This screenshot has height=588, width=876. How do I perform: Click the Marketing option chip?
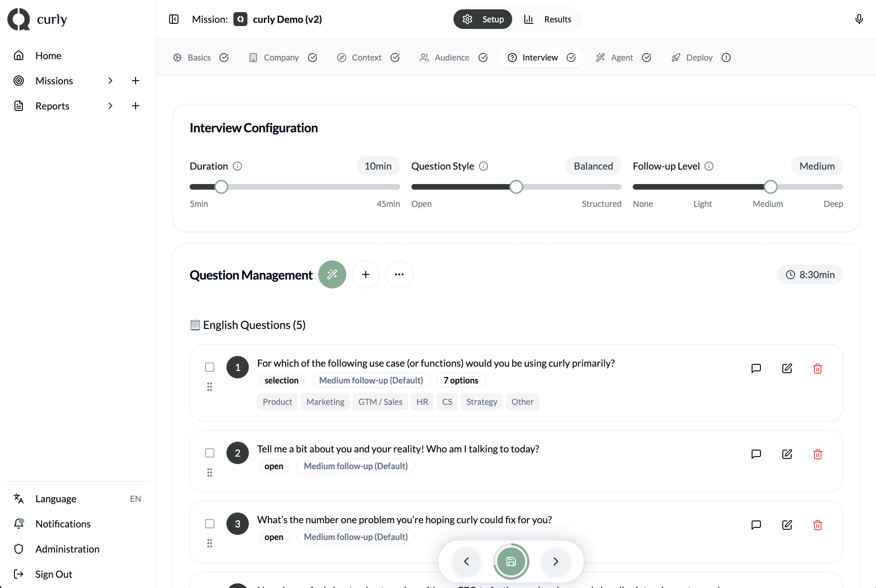point(325,402)
